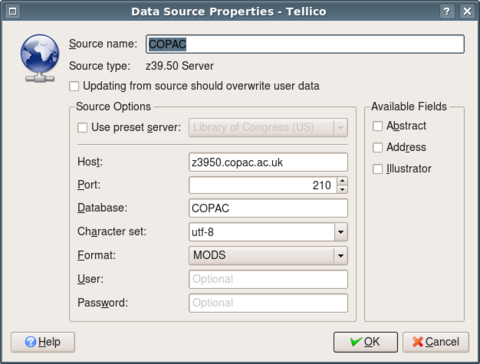
Task: Confirm with the OK button
Action: (365, 342)
